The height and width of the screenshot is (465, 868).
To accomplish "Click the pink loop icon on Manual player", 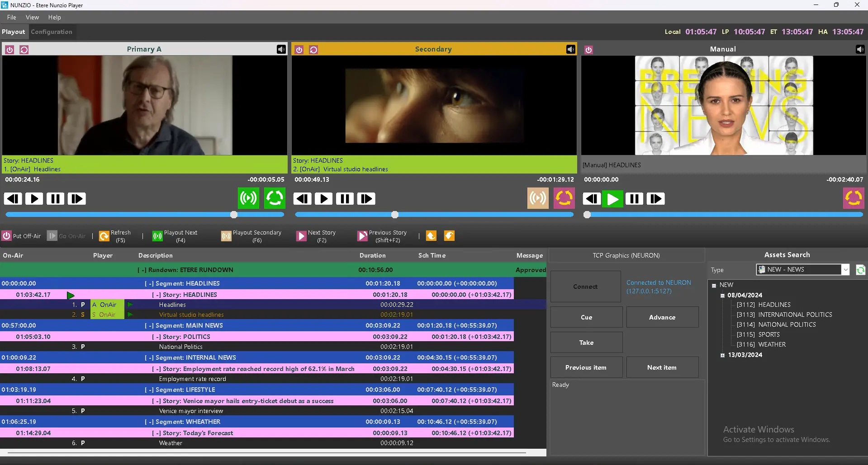I will pos(853,198).
